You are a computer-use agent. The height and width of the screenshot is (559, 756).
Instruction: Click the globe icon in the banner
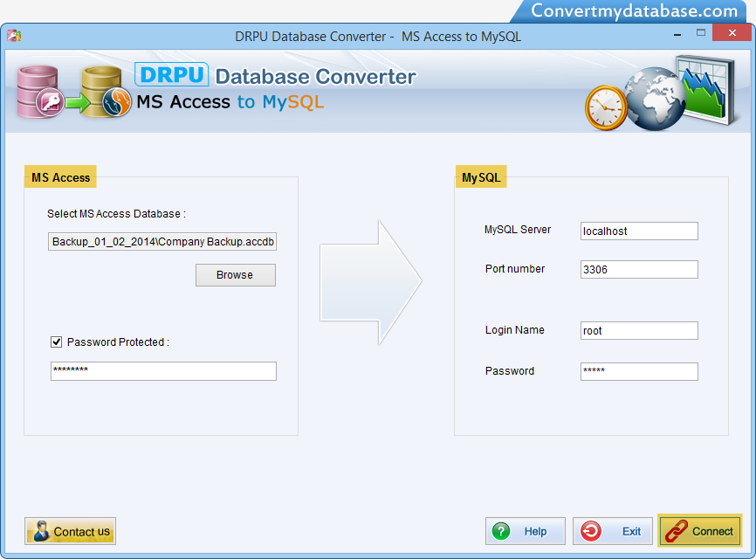tap(654, 99)
